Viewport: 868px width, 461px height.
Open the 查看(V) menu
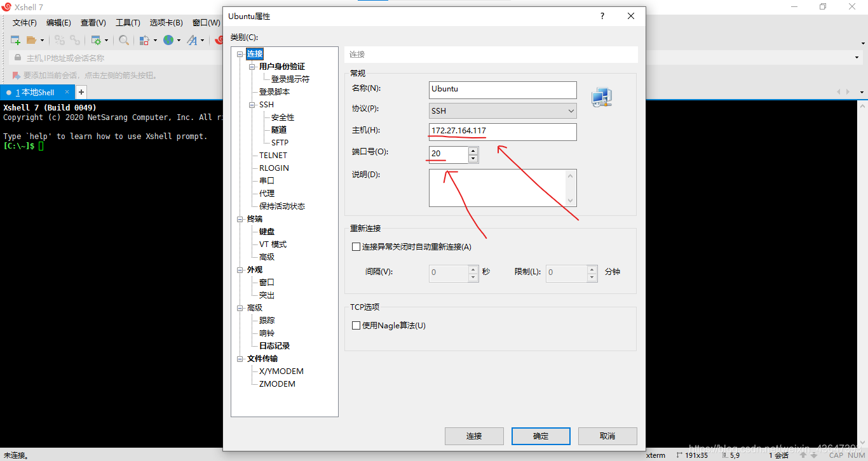(x=93, y=23)
